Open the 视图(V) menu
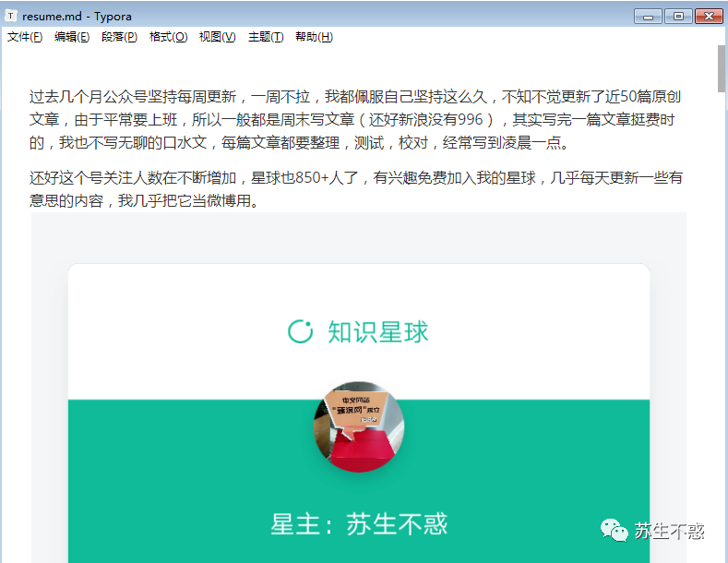This screenshot has height=563, width=728. pyautogui.click(x=217, y=37)
